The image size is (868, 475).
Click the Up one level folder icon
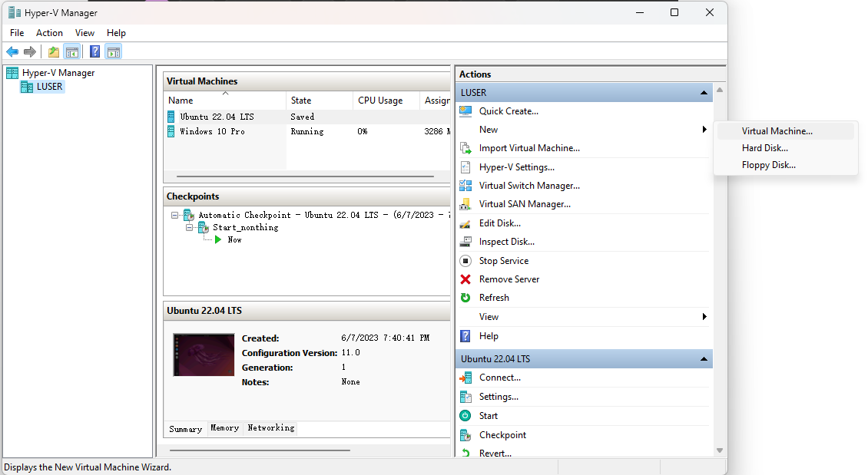coord(54,52)
